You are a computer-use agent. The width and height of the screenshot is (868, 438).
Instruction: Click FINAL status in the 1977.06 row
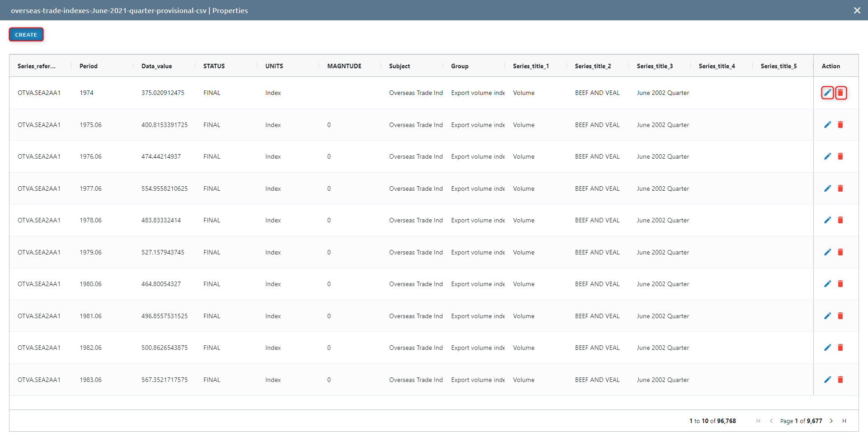point(212,188)
